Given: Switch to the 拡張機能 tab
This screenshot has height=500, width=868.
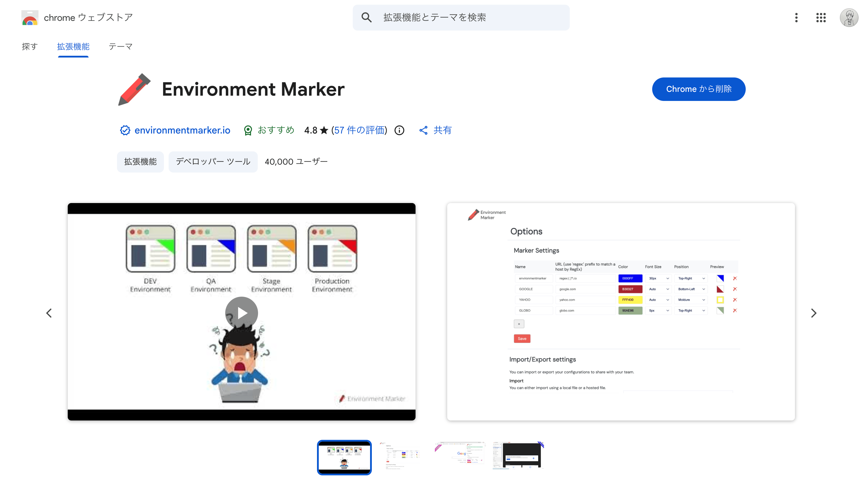Looking at the screenshot, I should pos(73,46).
